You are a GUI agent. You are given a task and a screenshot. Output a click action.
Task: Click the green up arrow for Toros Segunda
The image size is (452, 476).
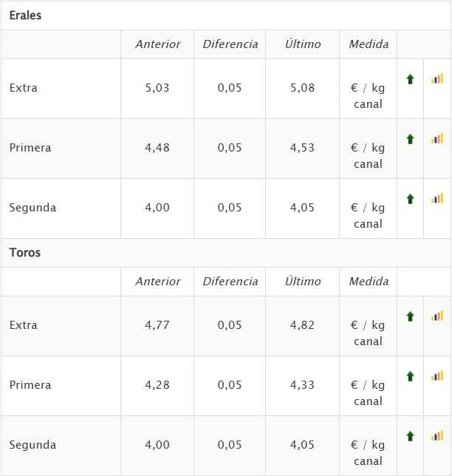point(411,436)
